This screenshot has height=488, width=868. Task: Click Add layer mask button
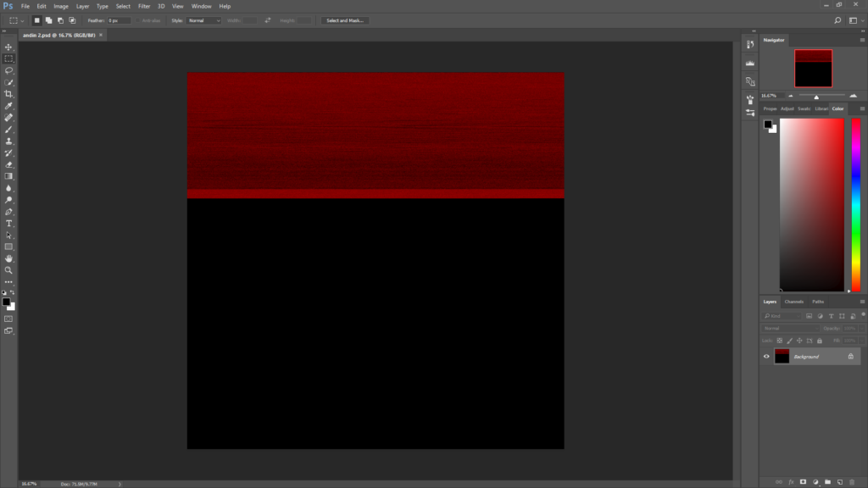pos(804,482)
